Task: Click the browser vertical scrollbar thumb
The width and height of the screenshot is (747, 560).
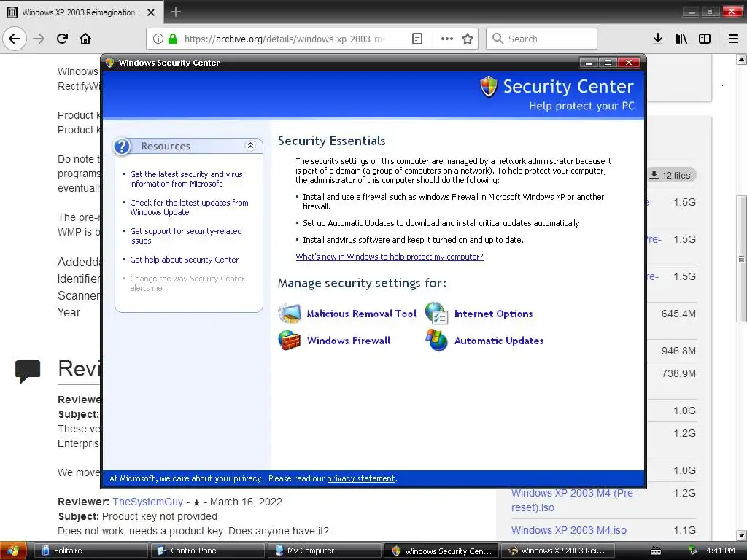Action: click(741, 259)
